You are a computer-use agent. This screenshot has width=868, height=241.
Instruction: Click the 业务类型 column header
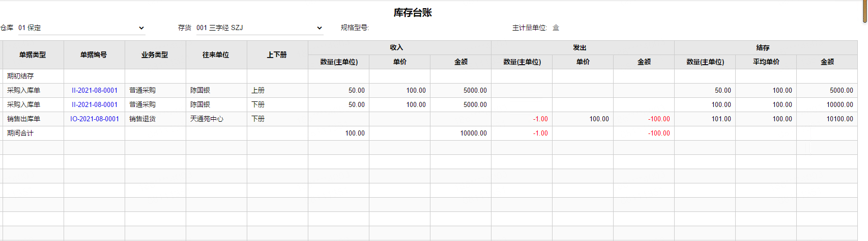(155, 55)
